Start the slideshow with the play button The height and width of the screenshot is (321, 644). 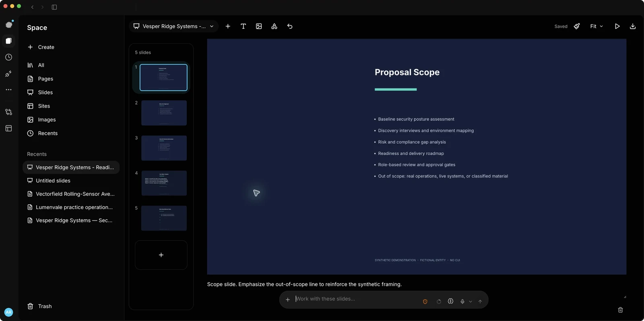coord(617,26)
